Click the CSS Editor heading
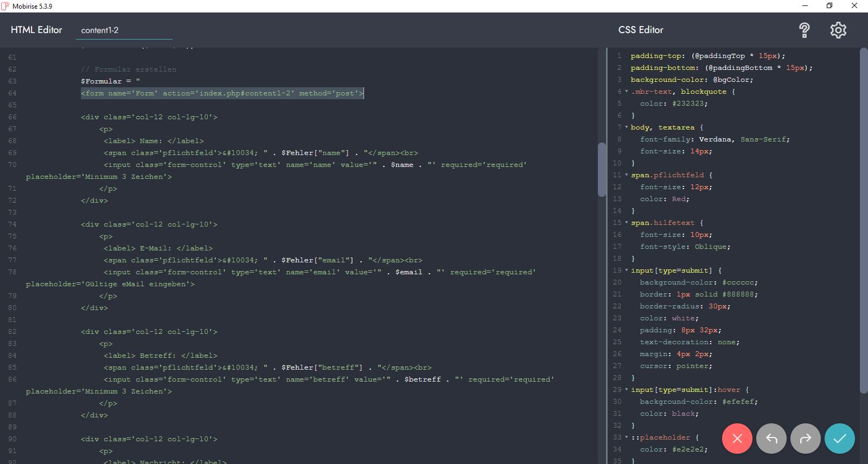This screenshot has height=464, width=868. [641, 30]
